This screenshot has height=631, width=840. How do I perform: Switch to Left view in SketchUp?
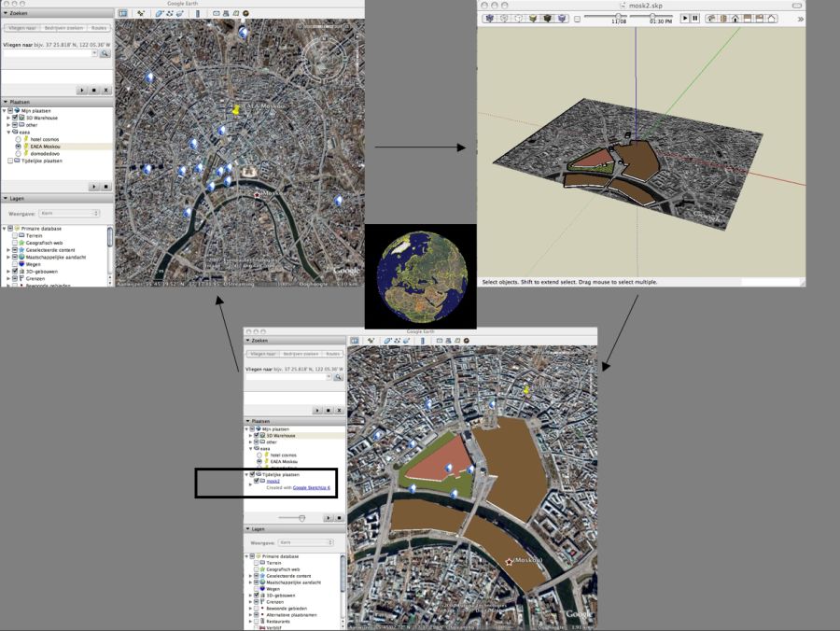click(772, 19)
